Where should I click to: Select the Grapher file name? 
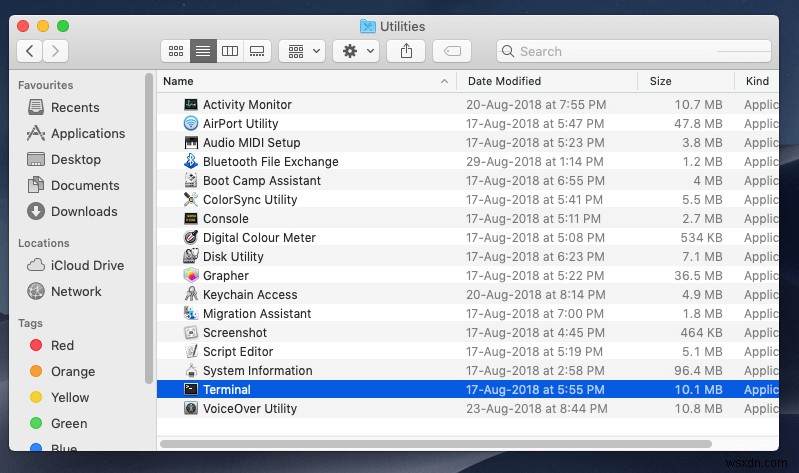226,276
